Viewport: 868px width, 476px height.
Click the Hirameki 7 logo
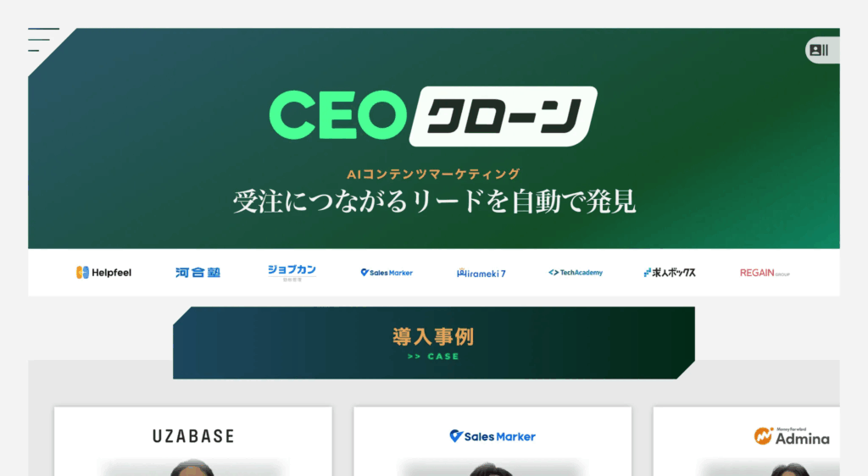[481, 273]
